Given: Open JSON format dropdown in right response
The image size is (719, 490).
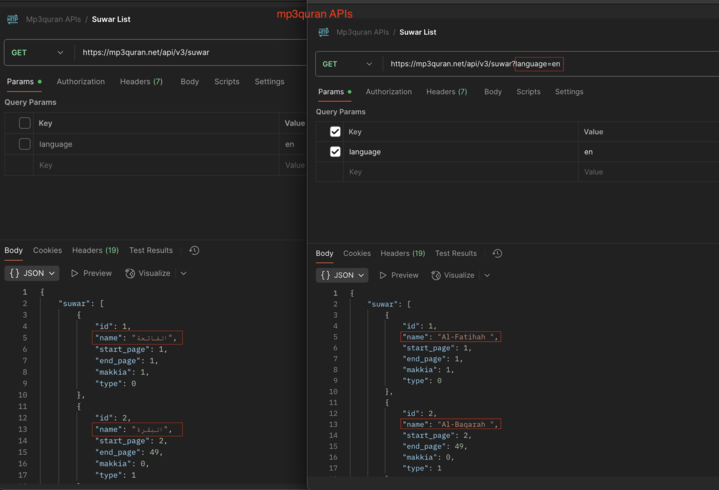Looking at the screenshot, I should pos(342,275).
